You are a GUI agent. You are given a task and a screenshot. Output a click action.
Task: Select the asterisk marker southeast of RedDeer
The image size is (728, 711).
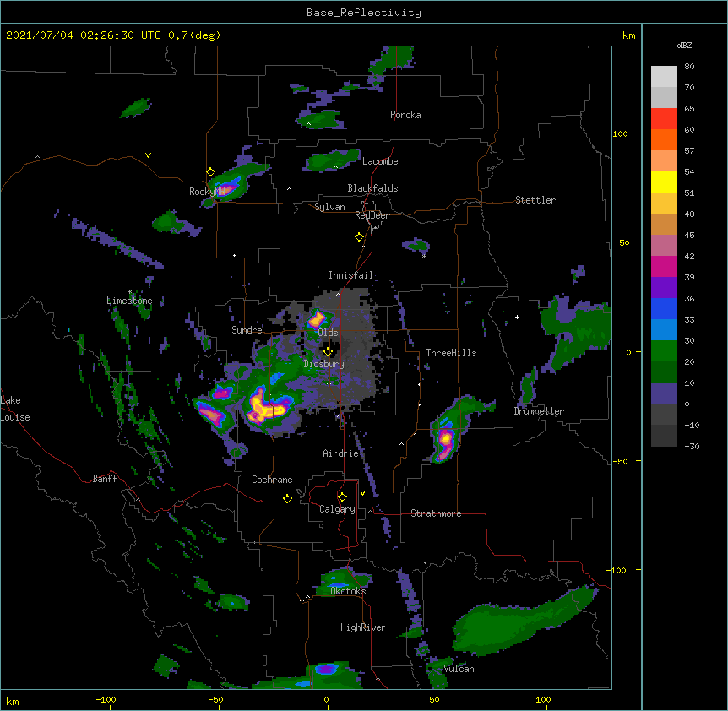coord(424,256)
